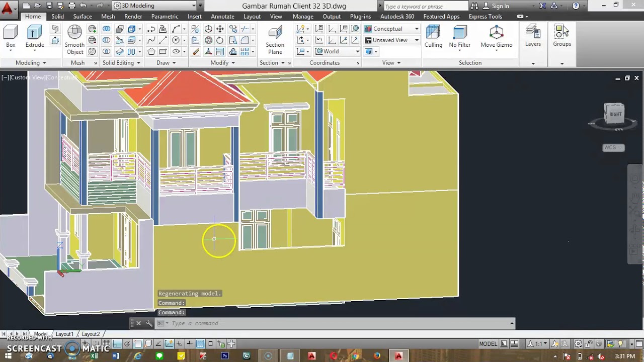The height and width of the screenshot is (362, 644).
Task: Select the 3D Move modify icon
Action: [208, 29]
